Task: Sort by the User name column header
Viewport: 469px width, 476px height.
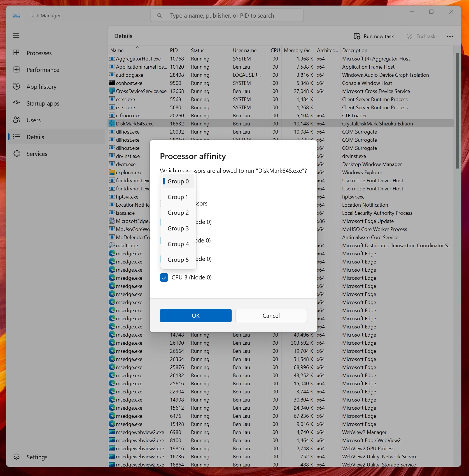Action: click(x=248, y=50)
